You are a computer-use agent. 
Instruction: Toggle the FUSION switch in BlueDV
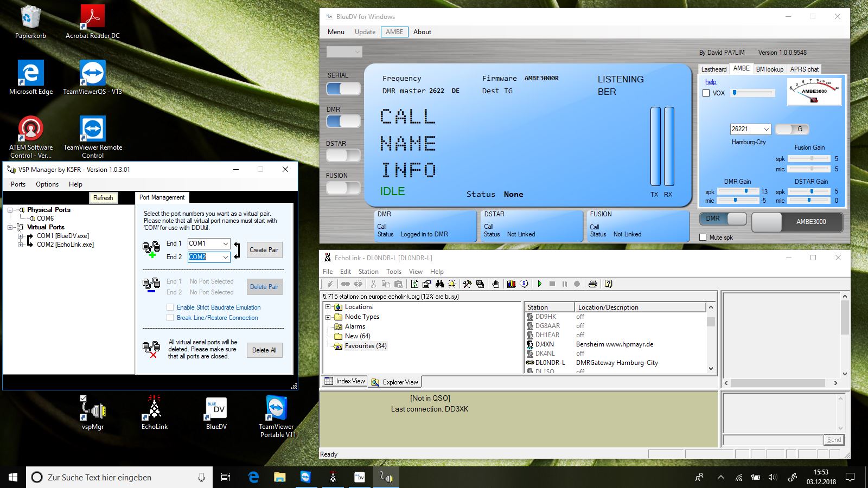(x=343, y=188)
